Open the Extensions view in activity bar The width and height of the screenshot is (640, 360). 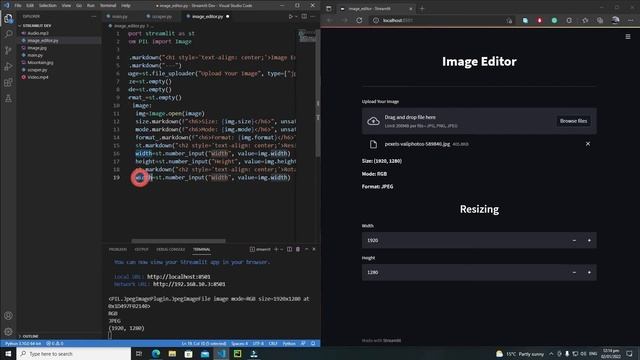click(8, 82)
